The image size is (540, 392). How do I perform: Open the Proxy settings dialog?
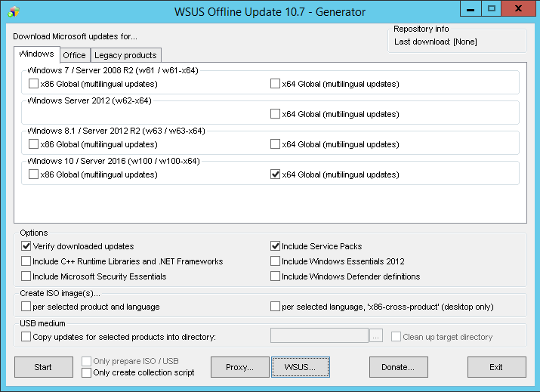click(x=239, y=367)
